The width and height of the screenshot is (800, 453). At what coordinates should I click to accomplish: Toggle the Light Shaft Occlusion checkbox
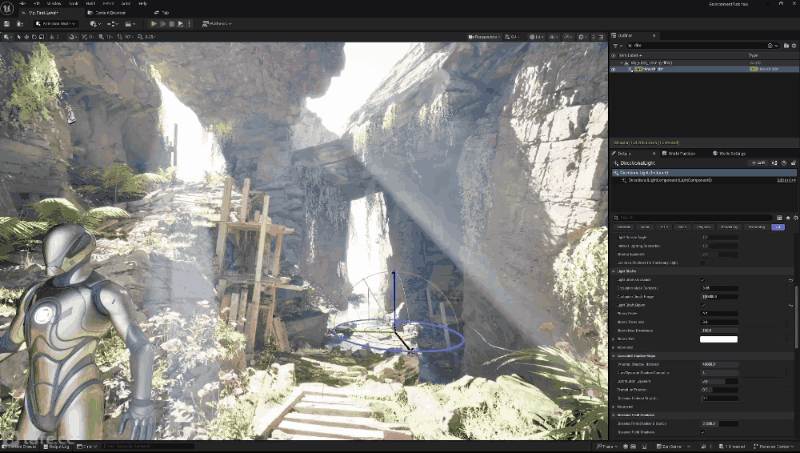(x=702, y=279)
